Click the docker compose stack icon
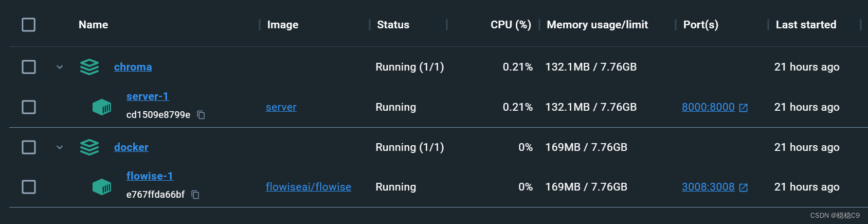The height and width of the screenshot is (224, 868). 89,147
